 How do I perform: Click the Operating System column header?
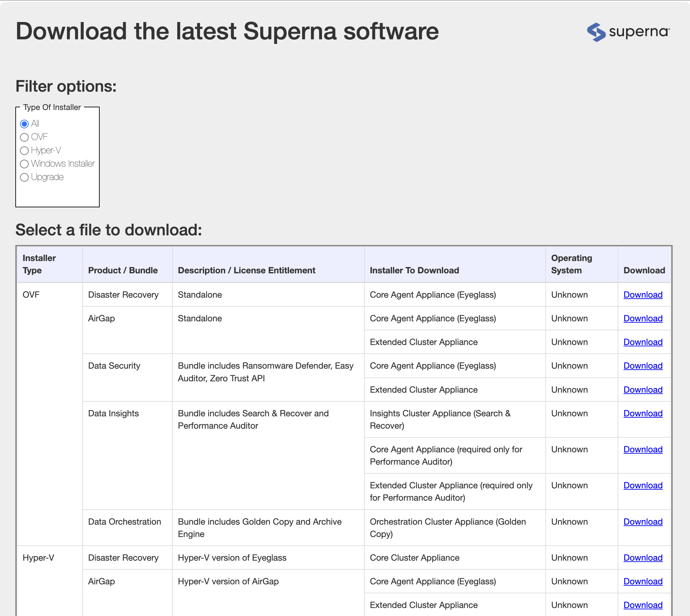571,264
